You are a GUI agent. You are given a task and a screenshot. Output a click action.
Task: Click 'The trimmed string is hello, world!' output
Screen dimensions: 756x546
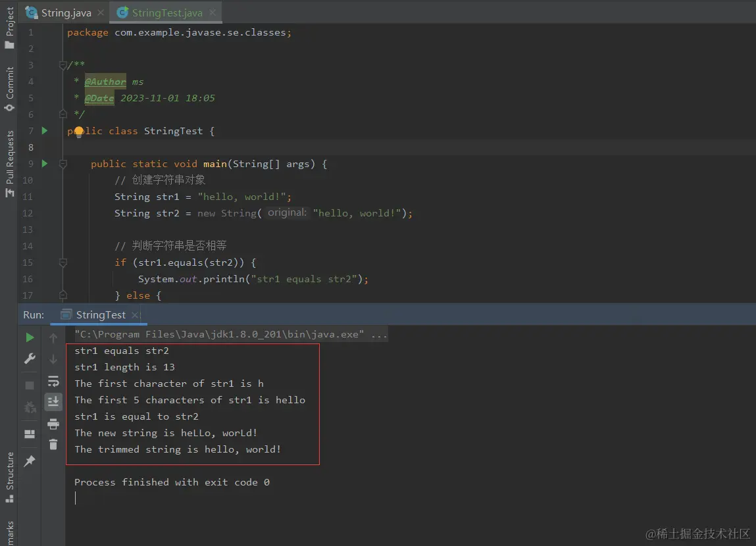click(x=178, y=449)
